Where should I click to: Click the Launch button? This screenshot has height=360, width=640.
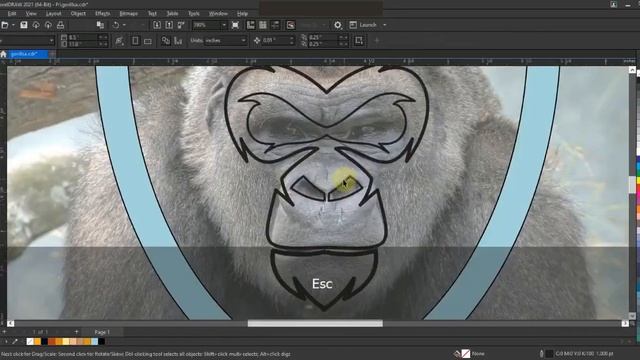368,25
